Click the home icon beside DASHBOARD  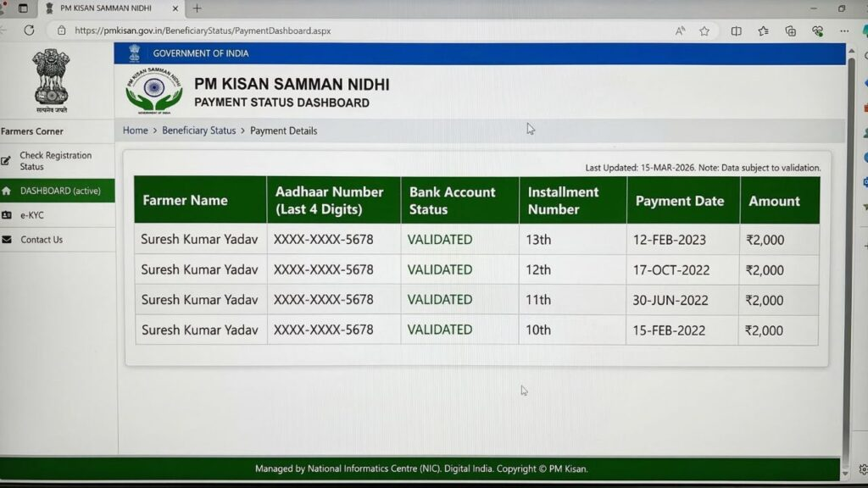coord(7,191)
